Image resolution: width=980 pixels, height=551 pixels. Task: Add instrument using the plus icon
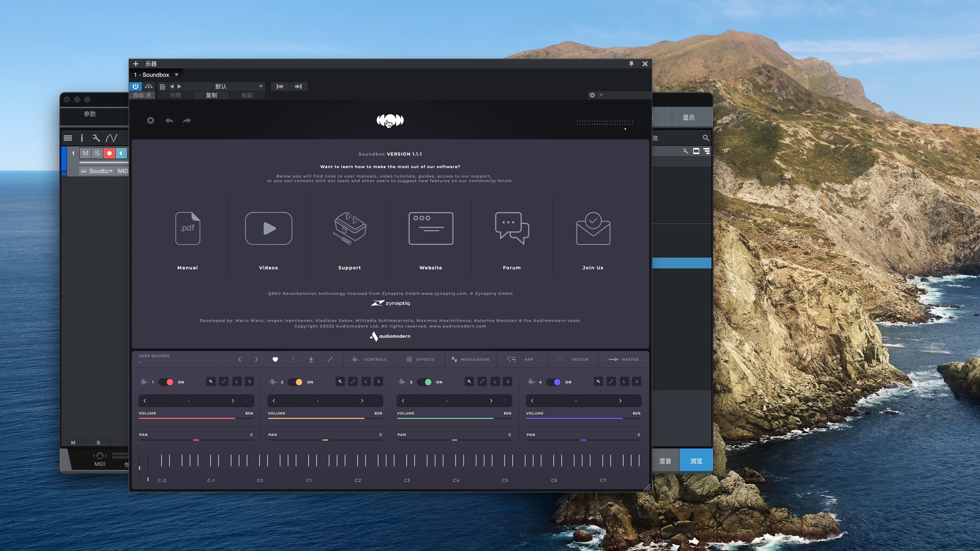click(x=136, y=64)
